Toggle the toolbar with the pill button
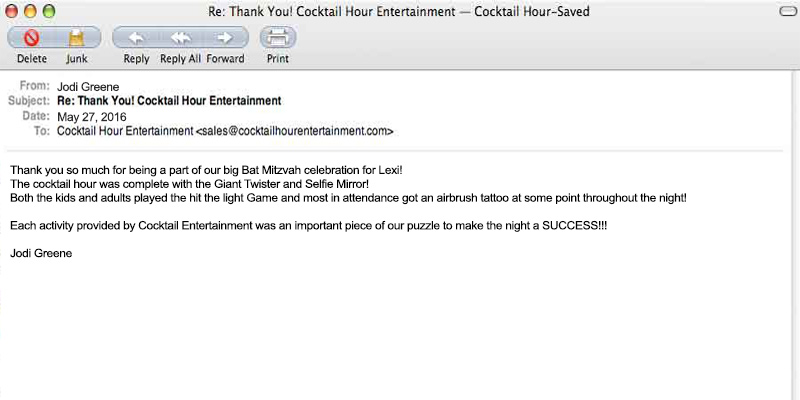The width and height of the screenshot is (800, 400). point(786,11)
